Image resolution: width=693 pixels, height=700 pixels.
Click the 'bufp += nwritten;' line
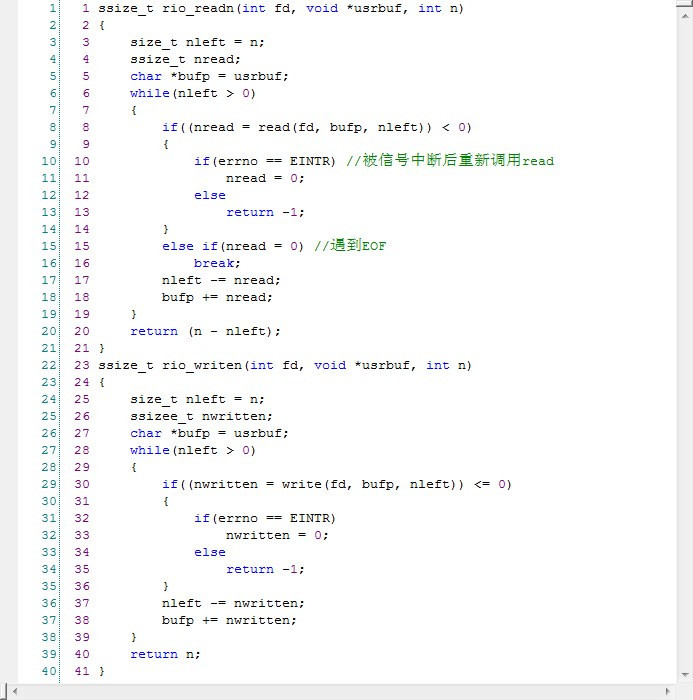pos(229,620)
